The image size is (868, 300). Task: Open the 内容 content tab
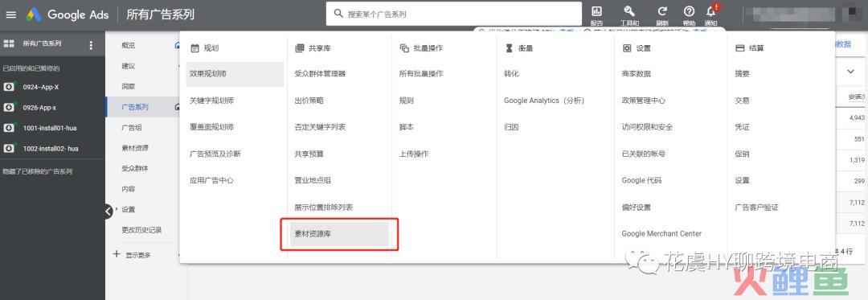coord(129,189)
